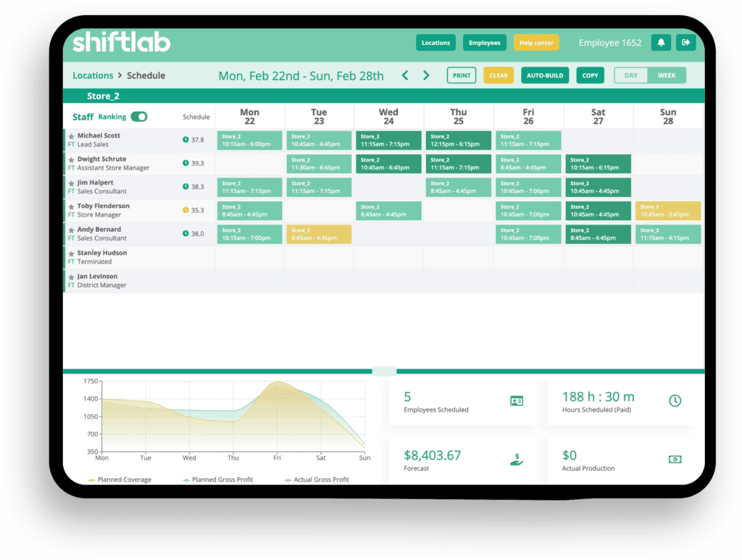The width and height of the screenshot is (742, 560).
Task: Click the logout icon in header
Action: point(685,43)
